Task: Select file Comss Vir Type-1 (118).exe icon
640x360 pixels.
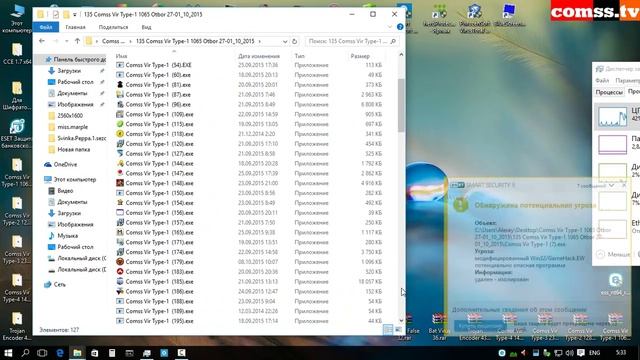Action: (x=120, y=134)
